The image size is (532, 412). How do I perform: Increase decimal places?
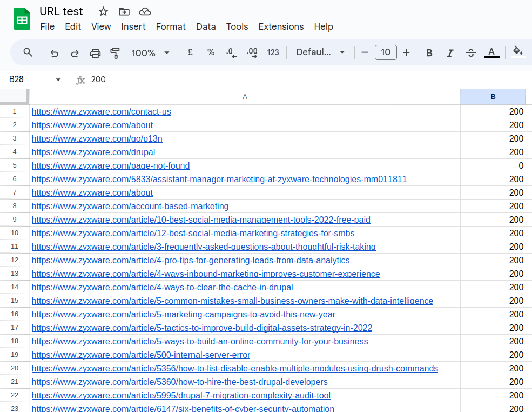coord(252,52)
